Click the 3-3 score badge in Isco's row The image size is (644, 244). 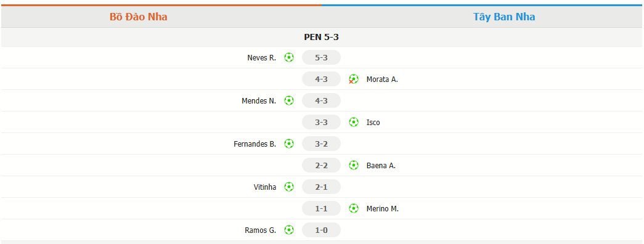321,122
